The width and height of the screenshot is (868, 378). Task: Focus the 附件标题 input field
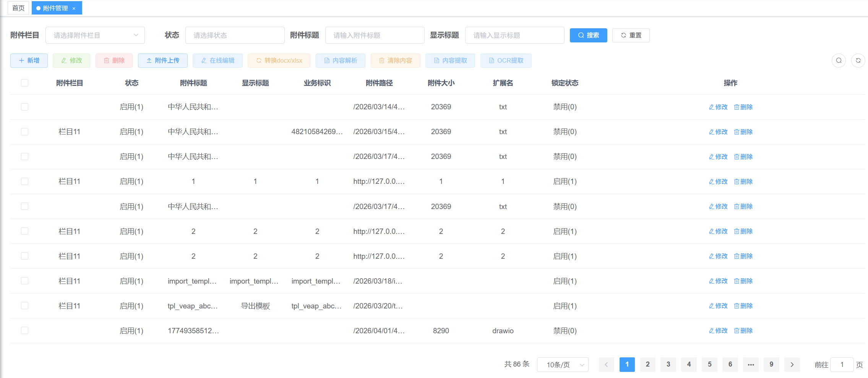tap(375, 35)
